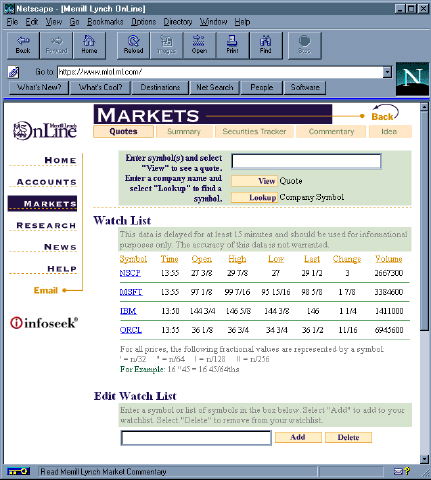Click the vertical scrollbar down arrow
Viewport: 431px width, 480px height.
pyautogui.click(x=424, y=459)
